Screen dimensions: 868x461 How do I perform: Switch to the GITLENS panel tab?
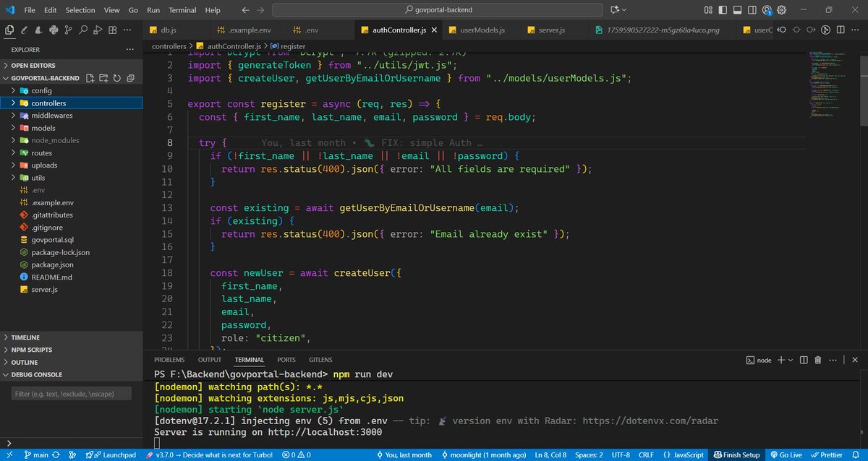[320, 360]
